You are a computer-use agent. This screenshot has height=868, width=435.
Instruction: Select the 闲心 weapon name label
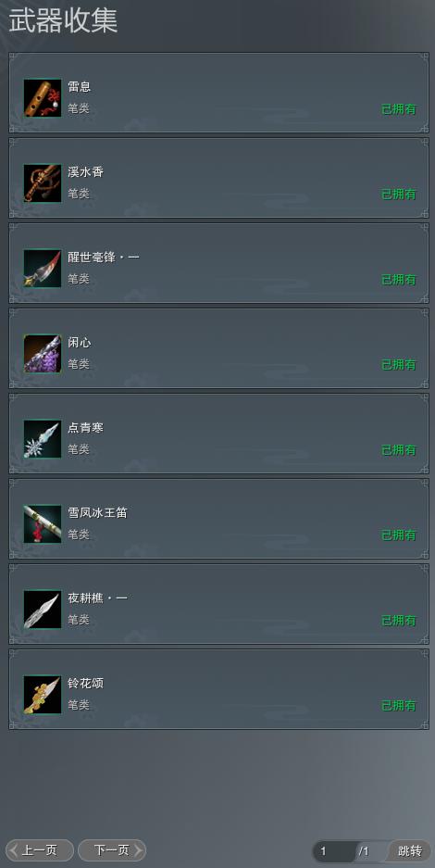[x=80, y=343]
